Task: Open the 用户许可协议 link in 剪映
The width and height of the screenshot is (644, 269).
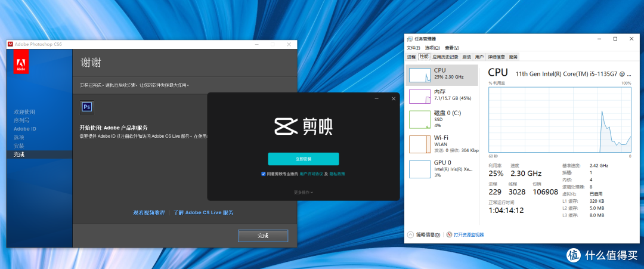Action: point(311,174)
